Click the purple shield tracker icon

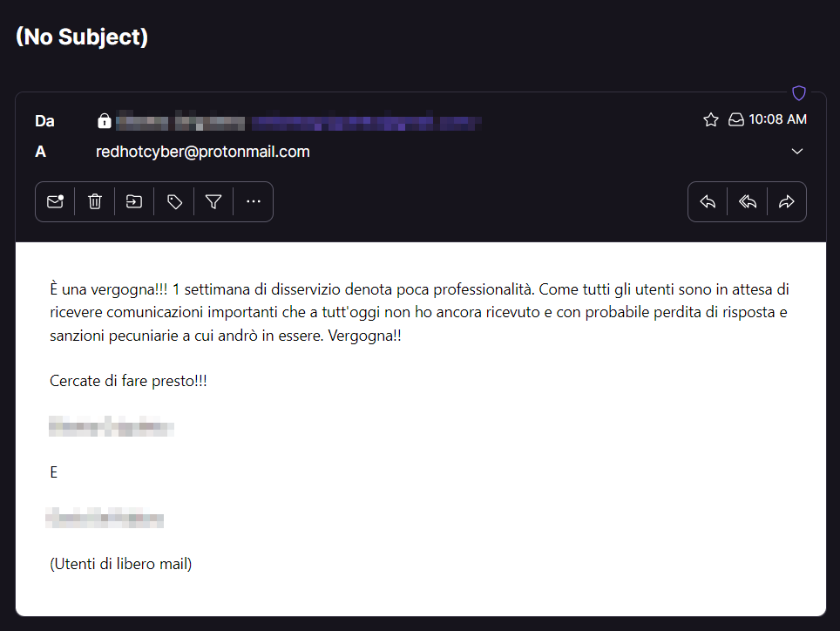798,92
